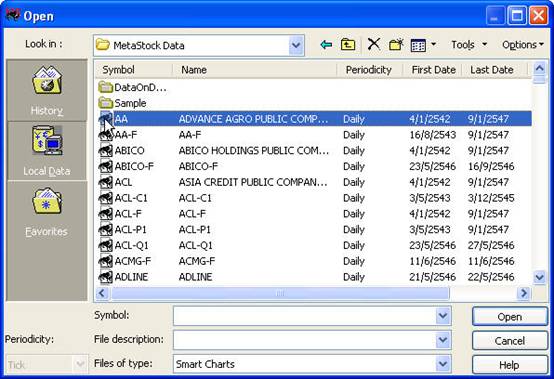Screen dimensions: 554x379
Task: Select ABICO HOLDINGS PUBLIC COM... name
Action: tap(254, 150)
